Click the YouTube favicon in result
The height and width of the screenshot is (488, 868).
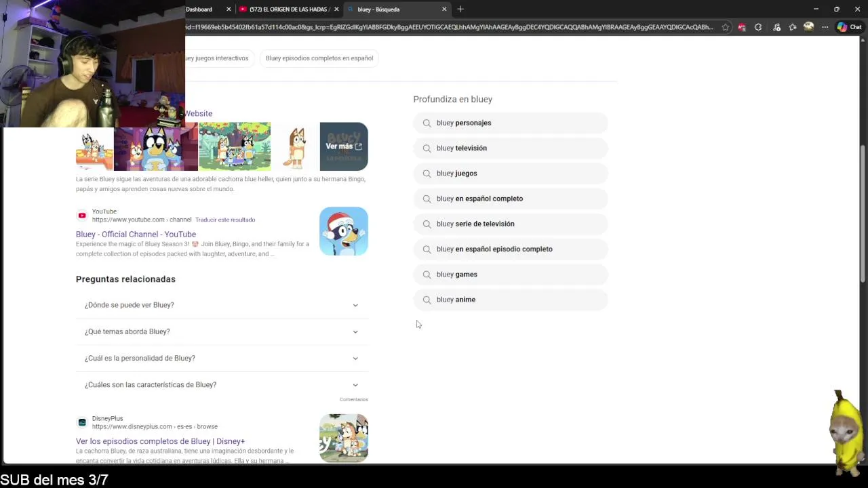(82, 216)
